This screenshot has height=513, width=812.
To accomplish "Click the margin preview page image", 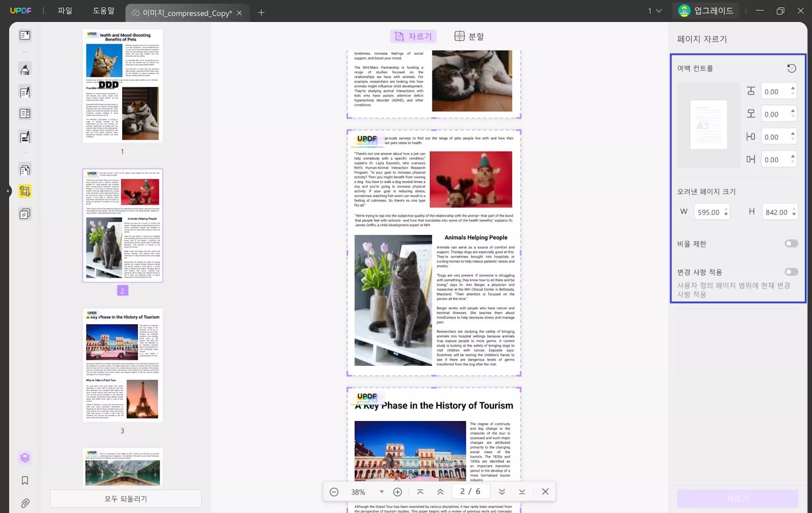I will 708,124.
